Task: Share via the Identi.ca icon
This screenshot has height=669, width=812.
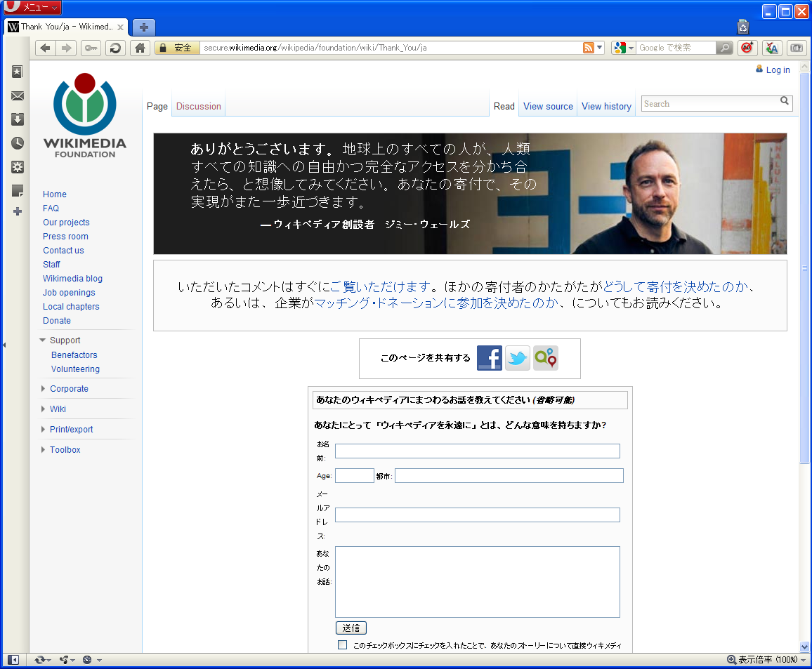Action: point(546,357)
